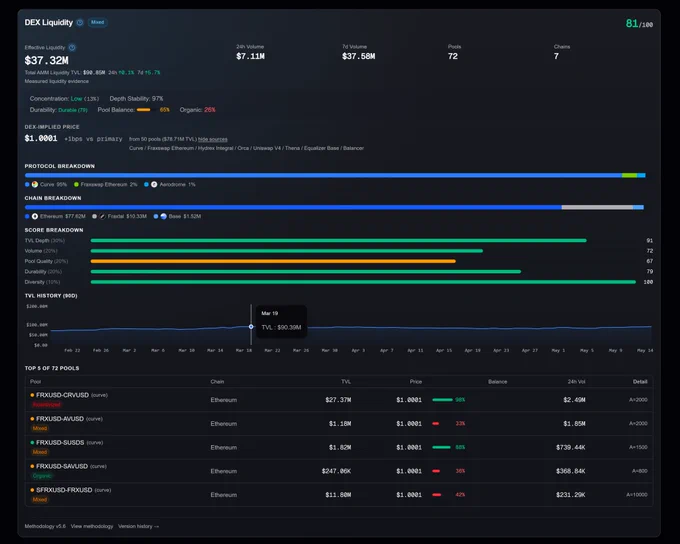Click the Depth Stability 97% metric
Viewport: 680px width, 544px height.
(136, 98)
